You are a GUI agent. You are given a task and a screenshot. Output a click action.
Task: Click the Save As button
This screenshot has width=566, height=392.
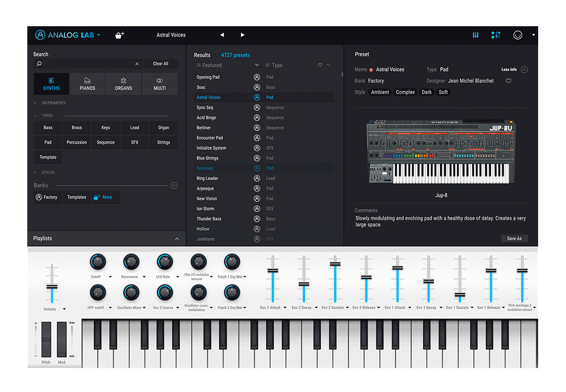pyautogui.click(x=515, y=239)
